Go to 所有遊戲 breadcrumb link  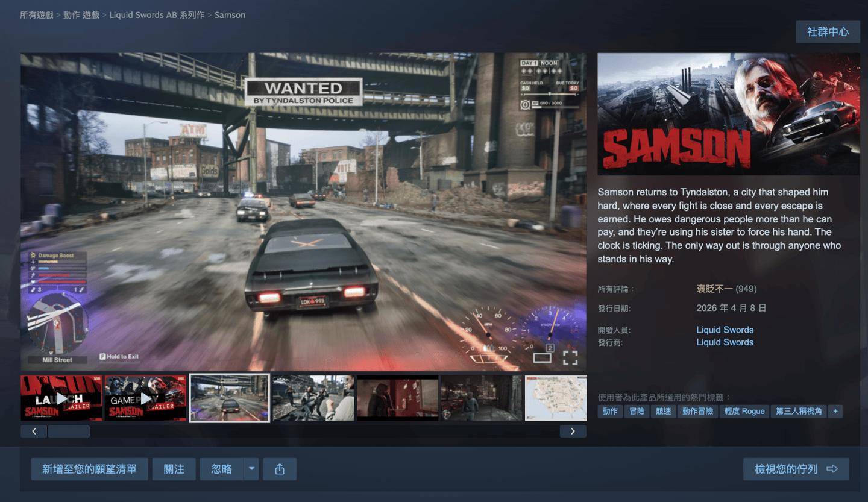pos(37,15)
